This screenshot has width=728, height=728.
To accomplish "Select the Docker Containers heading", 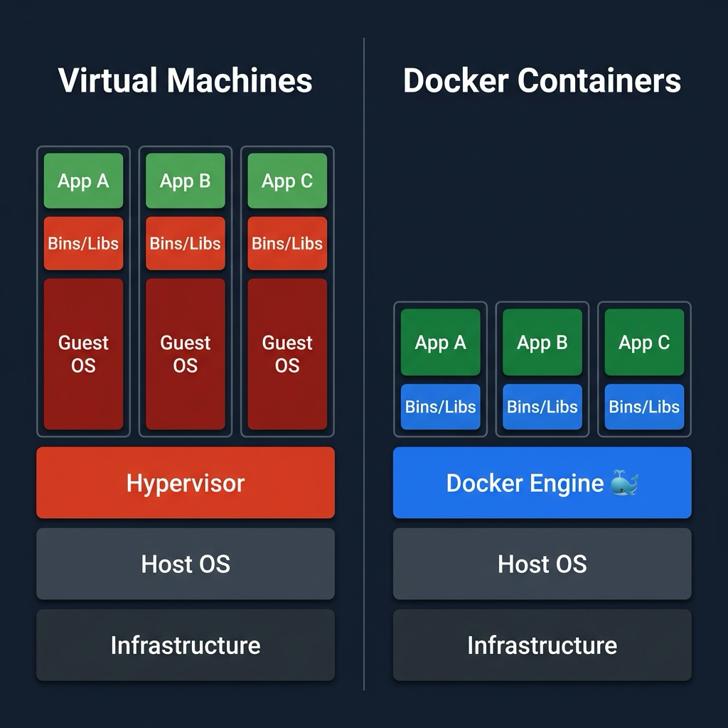I will (542, 80).
